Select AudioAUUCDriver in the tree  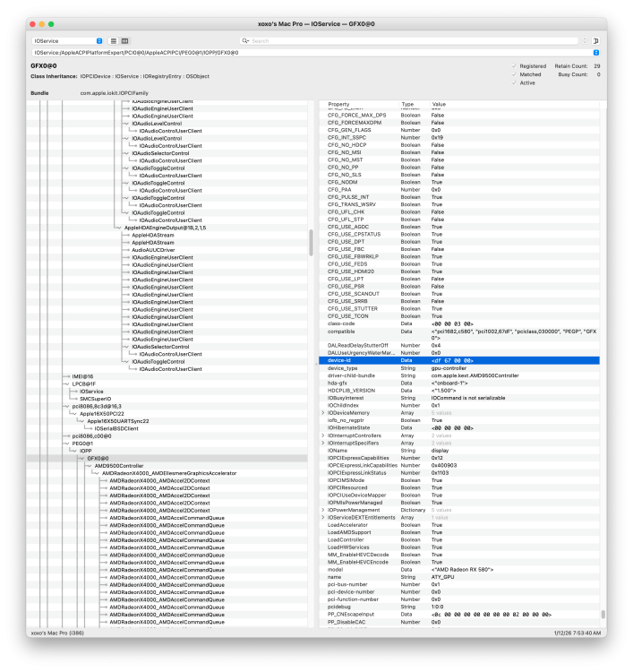pos(153,250)
